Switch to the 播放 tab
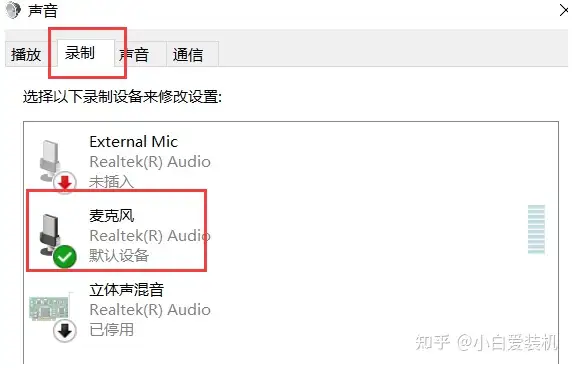This screenshot has height=368, width=572. tap(26, 55)
